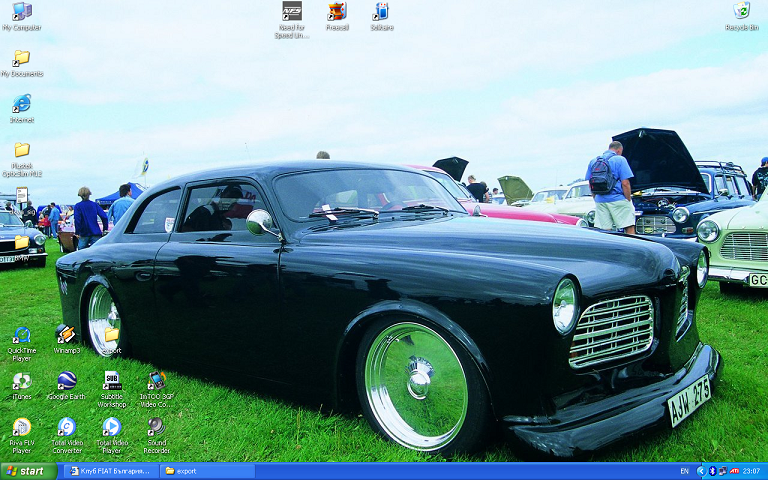
Task: Launch QuickTime Player
Action: coord(21,335)
